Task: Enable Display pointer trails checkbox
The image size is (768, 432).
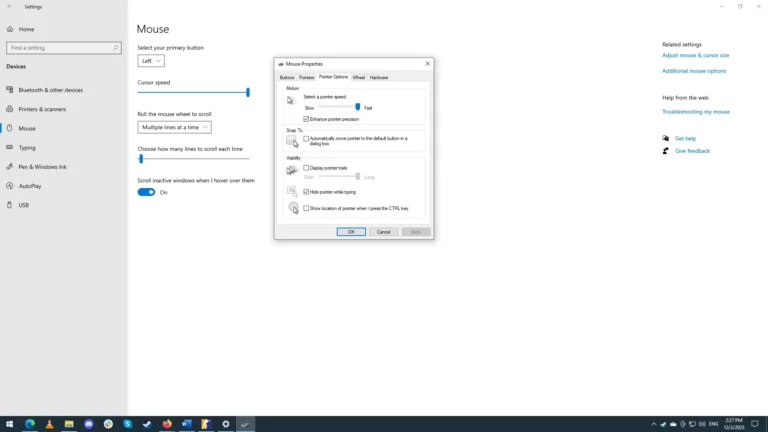Action: coord(306,168)
